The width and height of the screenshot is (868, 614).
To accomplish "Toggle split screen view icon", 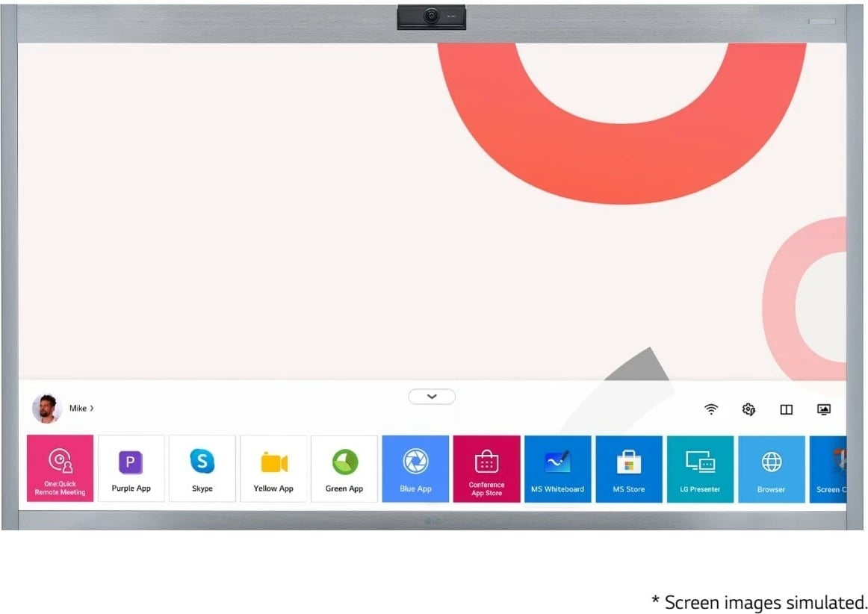I will tap(786, 409).
